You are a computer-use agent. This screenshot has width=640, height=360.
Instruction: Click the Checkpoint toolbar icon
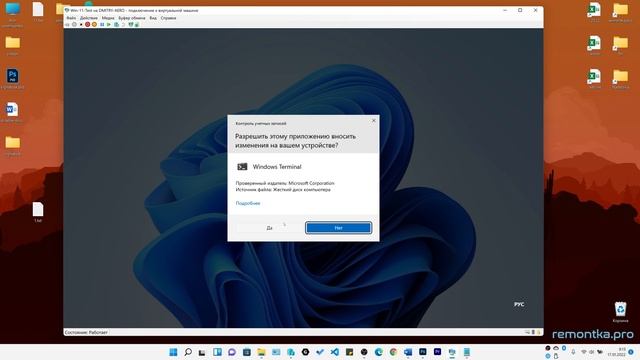(116, 24)
